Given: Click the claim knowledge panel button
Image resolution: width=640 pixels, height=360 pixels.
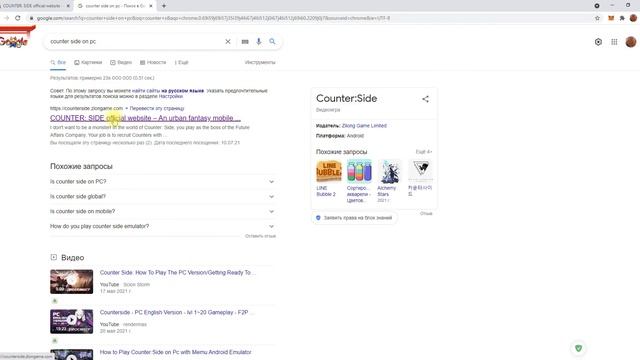Looking at the screenshot, I should [354, 218].
